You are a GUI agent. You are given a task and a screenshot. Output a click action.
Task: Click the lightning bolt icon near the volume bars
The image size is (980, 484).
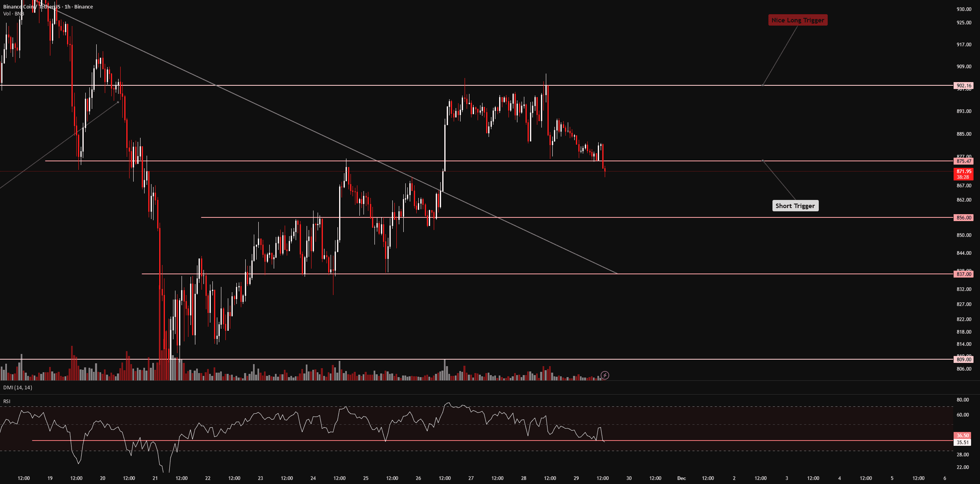pyautogui.click(x=605, y=375)
